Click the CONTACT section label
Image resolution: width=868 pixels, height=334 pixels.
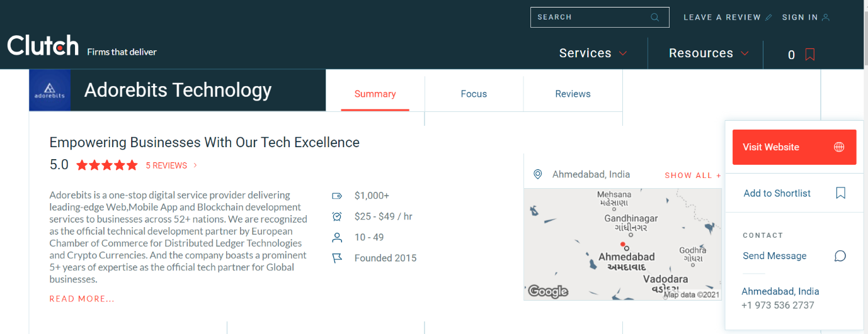[x=763, y=235]
